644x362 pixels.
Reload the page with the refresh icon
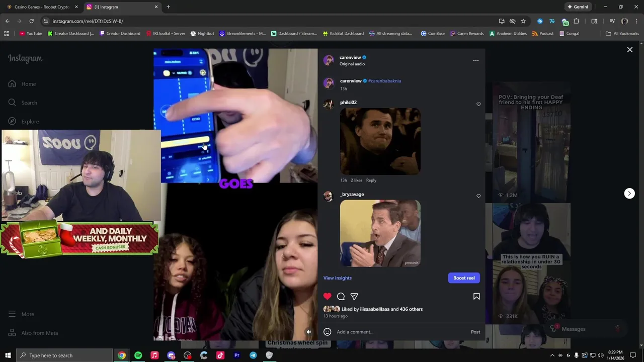[x=31, y=21]
